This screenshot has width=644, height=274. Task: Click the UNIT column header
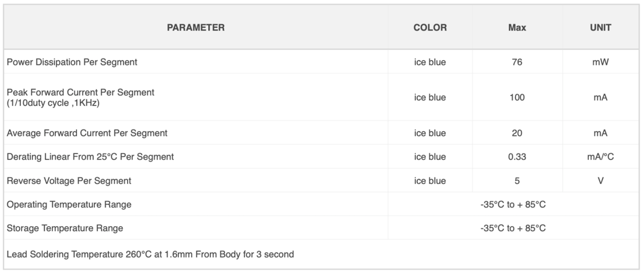601,27
